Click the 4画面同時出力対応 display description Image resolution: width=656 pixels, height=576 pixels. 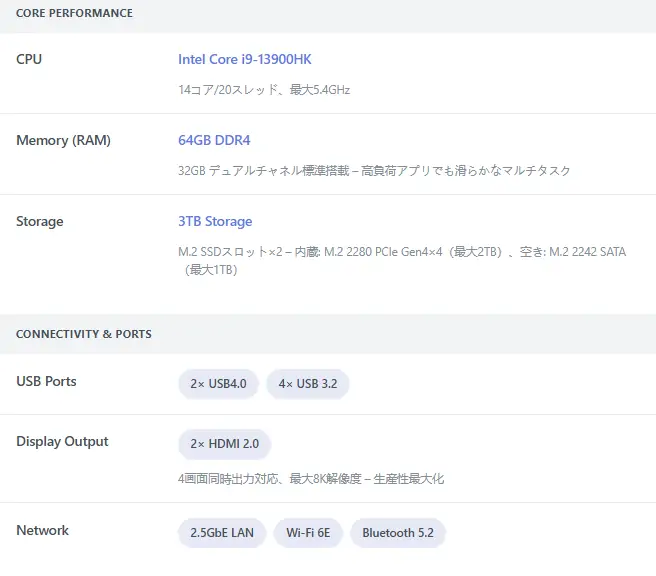click(x=310, y=479)
